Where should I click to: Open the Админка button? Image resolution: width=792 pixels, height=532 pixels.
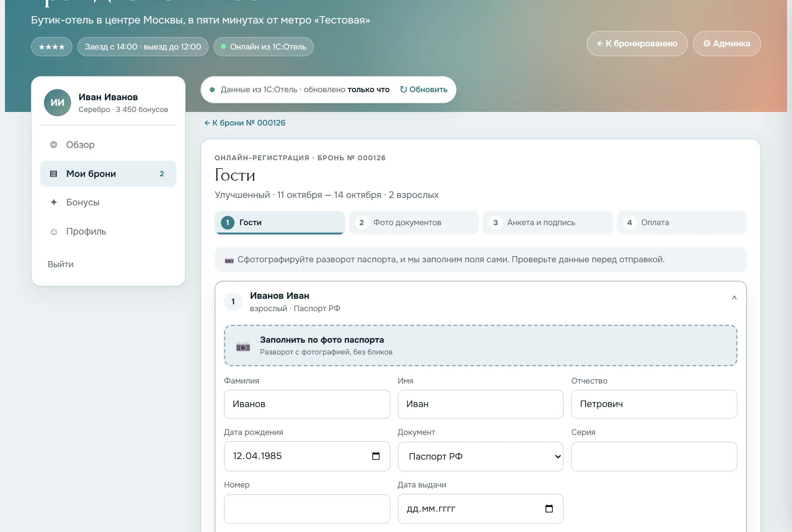pos(726,44)
